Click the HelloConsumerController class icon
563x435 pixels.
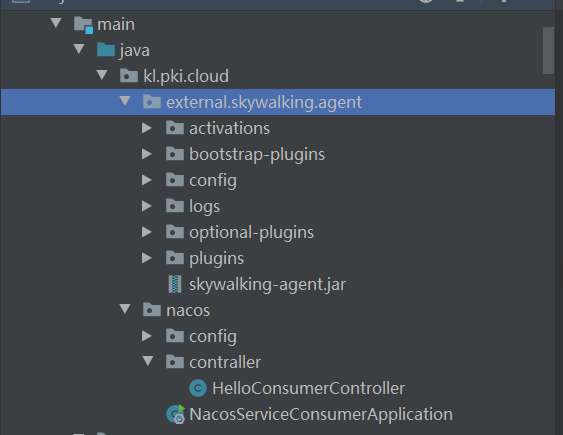pos(198,388)
